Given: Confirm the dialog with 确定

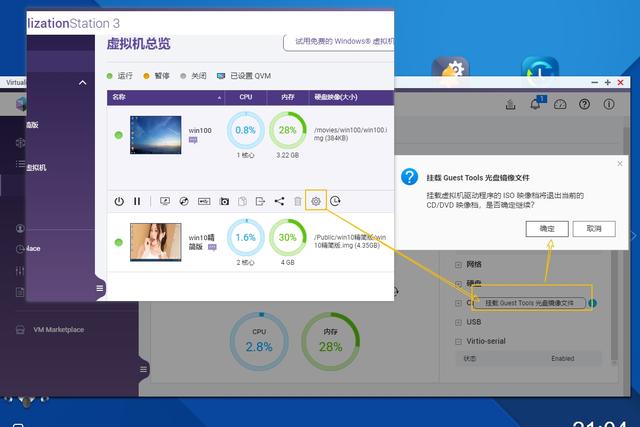Looking at the screenshot, I should coord(547,229).
